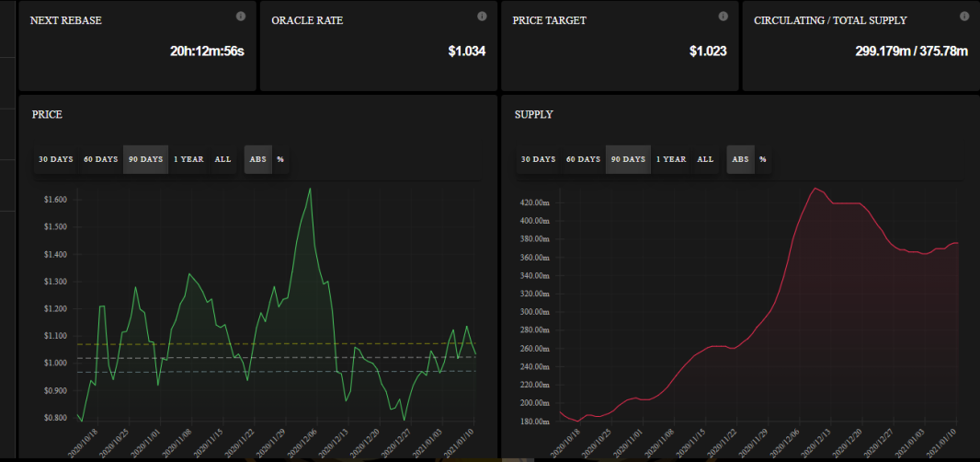Screen dimensions: 980x462
Task: Switch Supply chart to % mode
Action: [762, 159]
